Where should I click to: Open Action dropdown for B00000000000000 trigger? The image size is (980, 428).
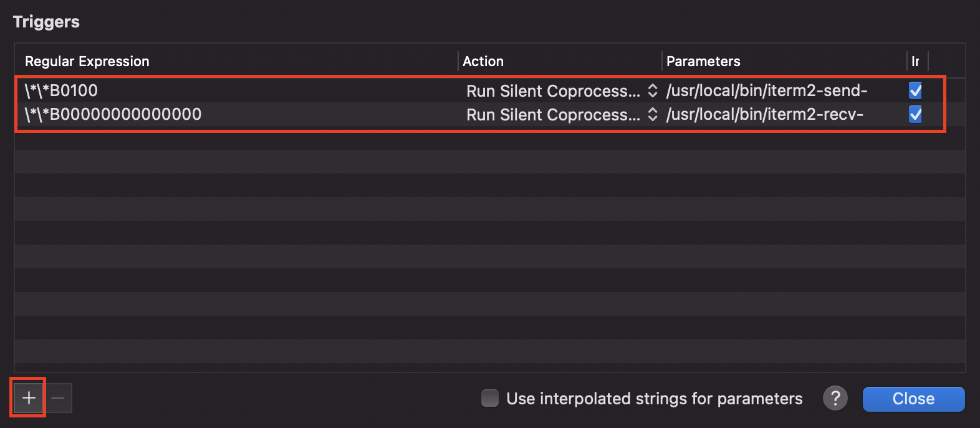point(561,115)
